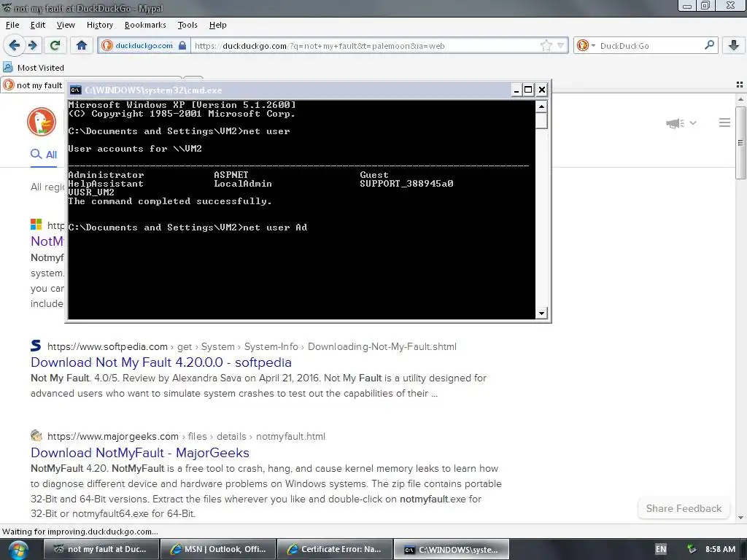
Task: Click 'ASPNET' account name in cmd output
Action: click(x=231, y=175)
